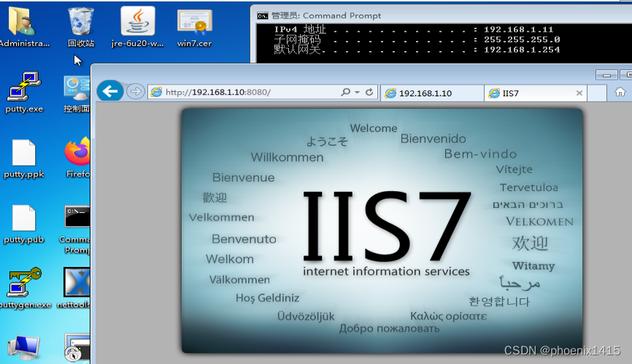Minimize the Internet Explorer window

point(606,75)
